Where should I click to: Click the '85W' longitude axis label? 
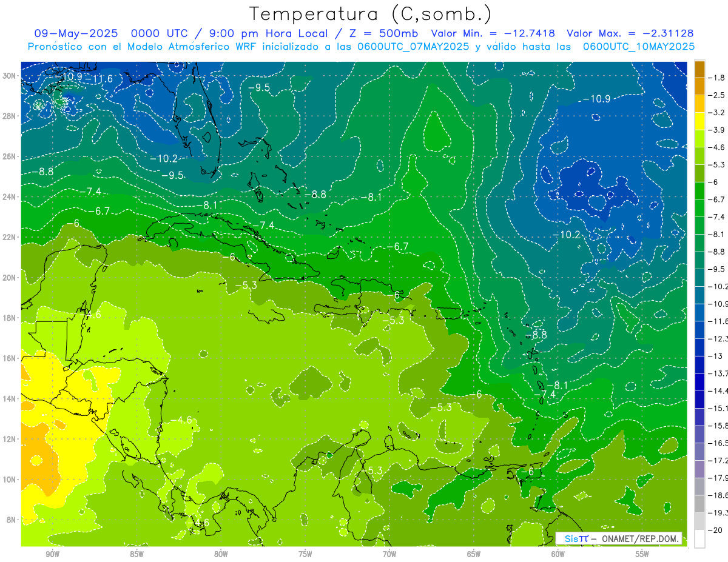tap(136, 554)
